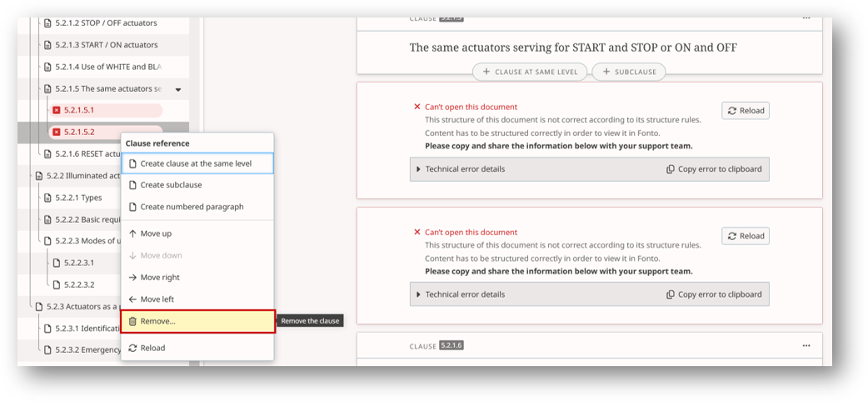Click the reload icon in context menu

click(132, 348)
